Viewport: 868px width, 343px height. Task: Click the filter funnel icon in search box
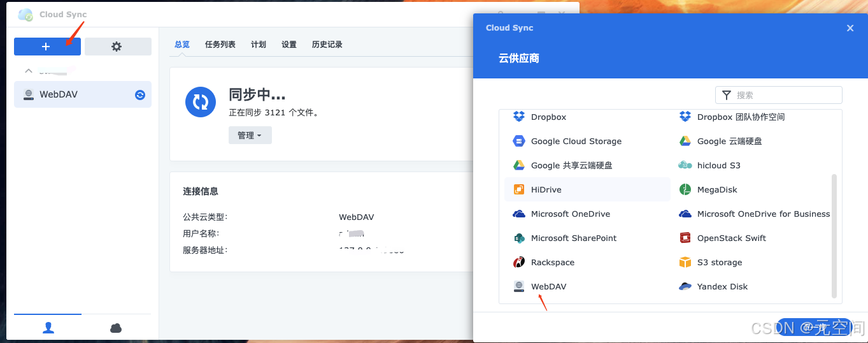pyautogui.click(x=726, y=95)
